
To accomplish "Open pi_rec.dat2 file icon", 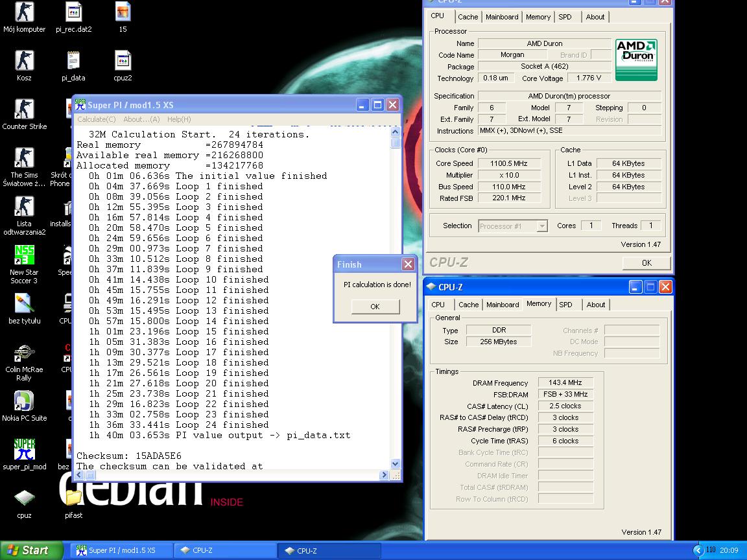I will click(73, 17).
